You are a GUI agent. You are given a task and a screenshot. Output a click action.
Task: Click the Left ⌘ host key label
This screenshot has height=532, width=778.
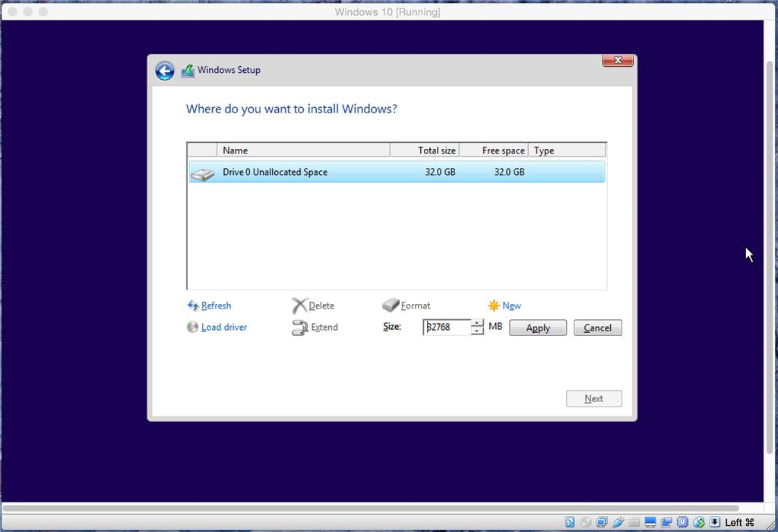click(x=739, y=522)
